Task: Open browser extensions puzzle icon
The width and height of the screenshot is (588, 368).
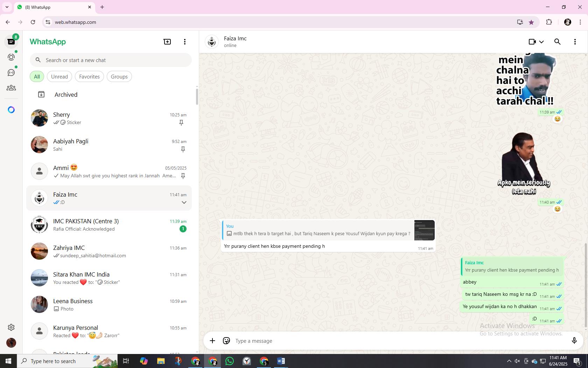Action: 549,22
